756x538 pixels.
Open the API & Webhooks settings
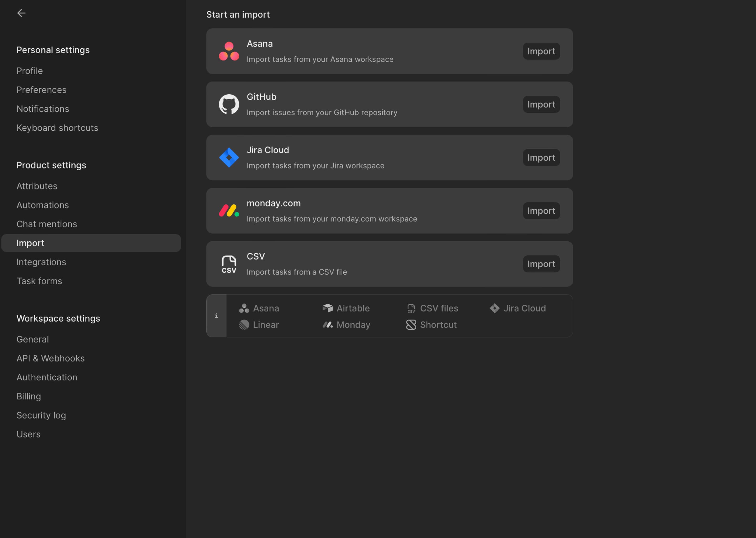pos(51,358)
